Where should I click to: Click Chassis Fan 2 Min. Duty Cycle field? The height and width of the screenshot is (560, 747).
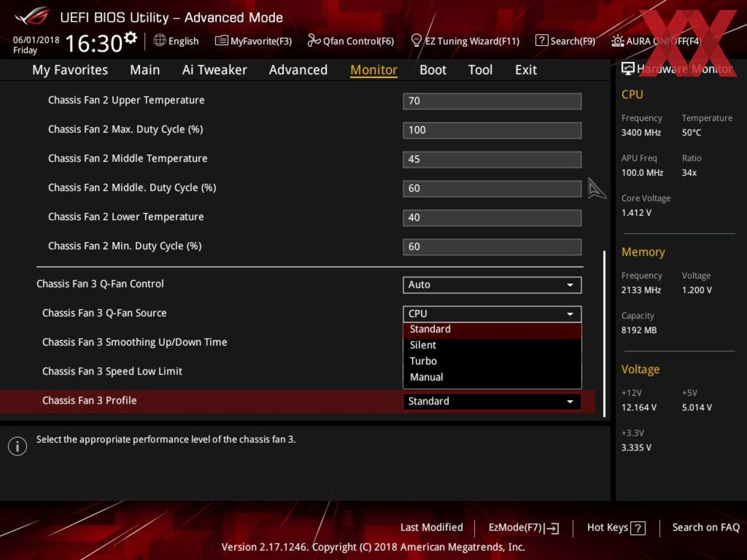click(492, 247)
